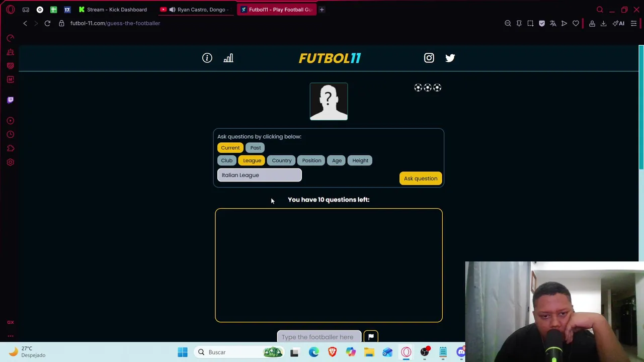Open the Easy setup sliders icon
Viewport: 644px width, 362px height.
pyautogui.click(x=634, y=23)
